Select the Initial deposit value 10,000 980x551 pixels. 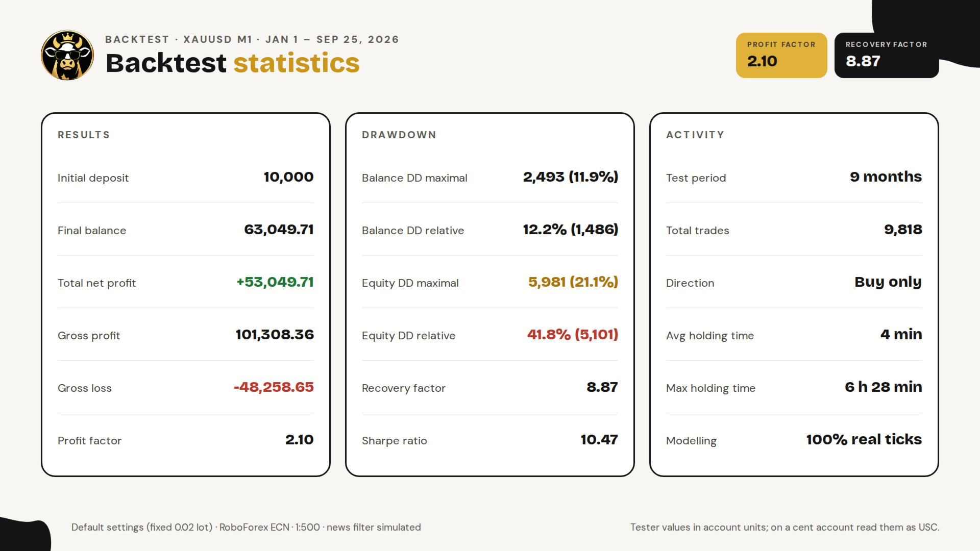(288, 177)
